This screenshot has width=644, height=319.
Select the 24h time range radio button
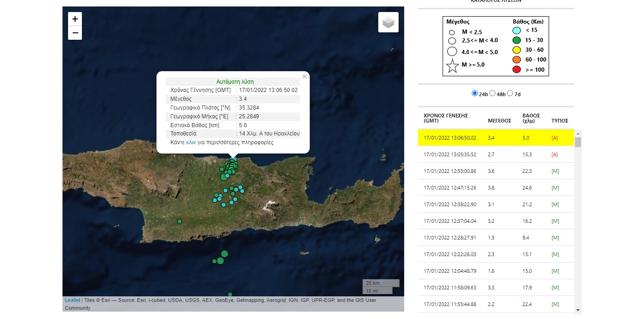pos(475,93)
